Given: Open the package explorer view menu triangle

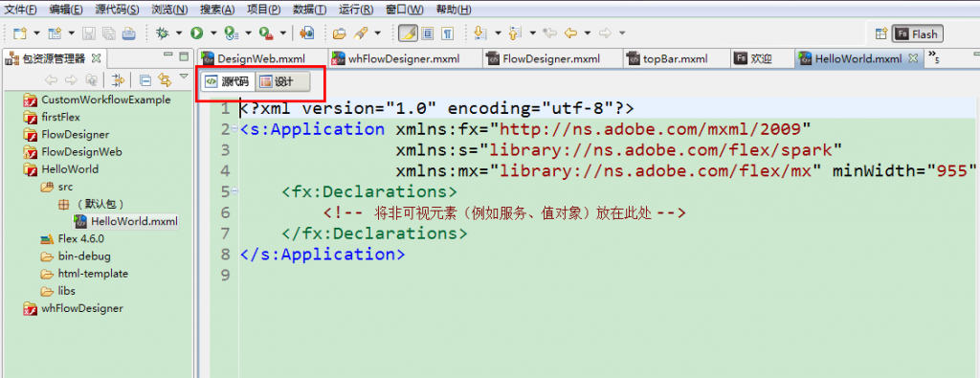Looking at the screenshot, I should tap(183, 77).
